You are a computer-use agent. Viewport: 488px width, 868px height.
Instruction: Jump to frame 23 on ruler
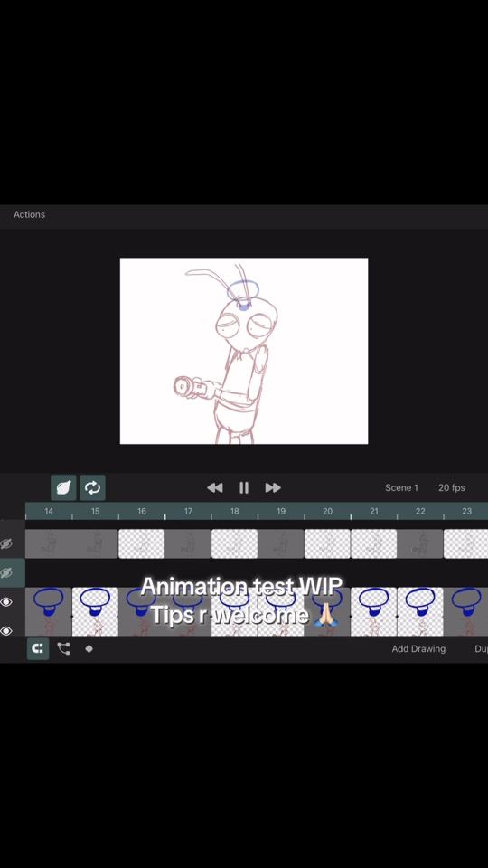point(466,511)
